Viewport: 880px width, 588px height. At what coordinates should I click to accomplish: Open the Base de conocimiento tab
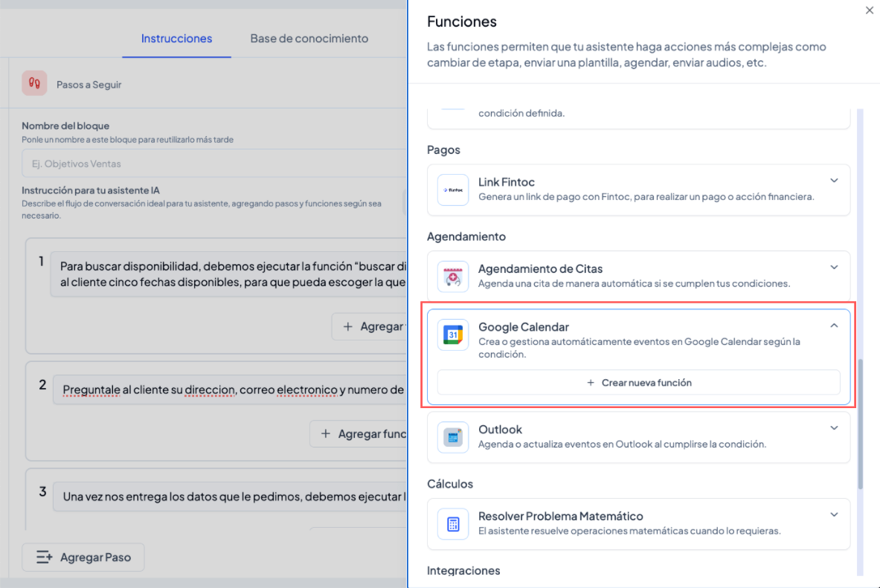pyautogui.click(x=309, y=39)
